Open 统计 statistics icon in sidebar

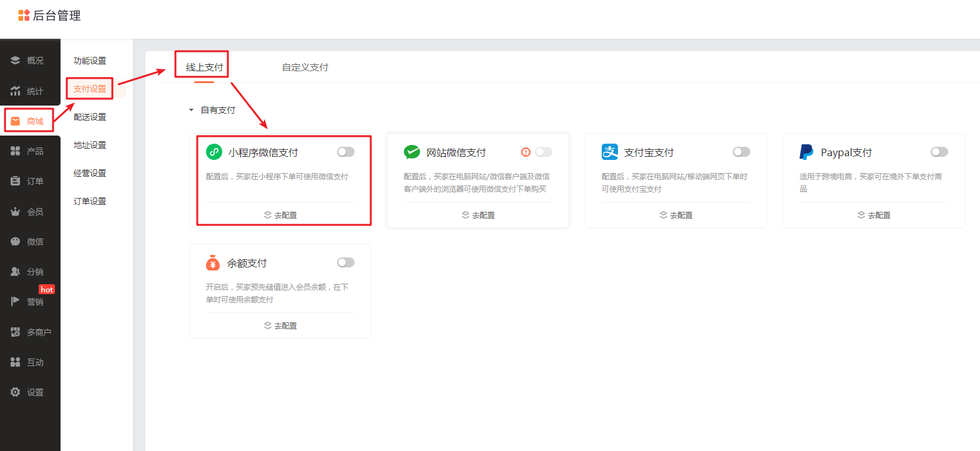click(x=16, y=91)
